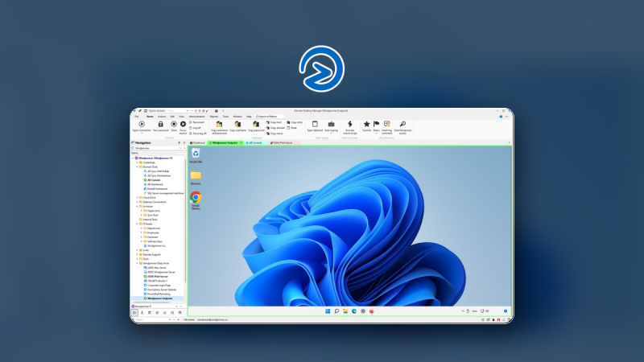Open the Open connection dropdown arrow

point(142,134)
